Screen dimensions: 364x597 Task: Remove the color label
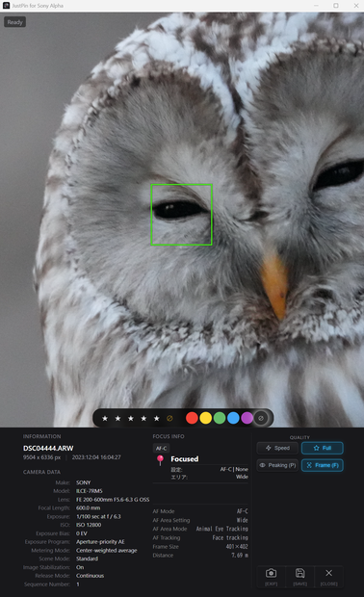pos(261,418)
